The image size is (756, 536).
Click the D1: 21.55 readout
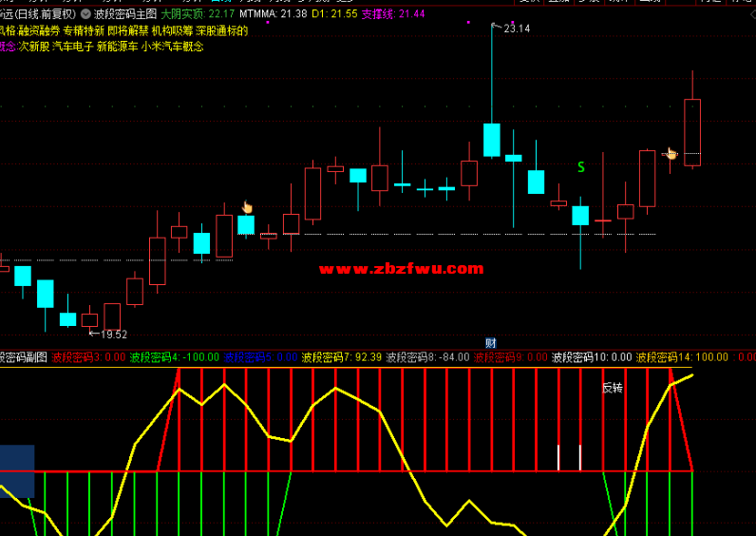tap(334, 14)
